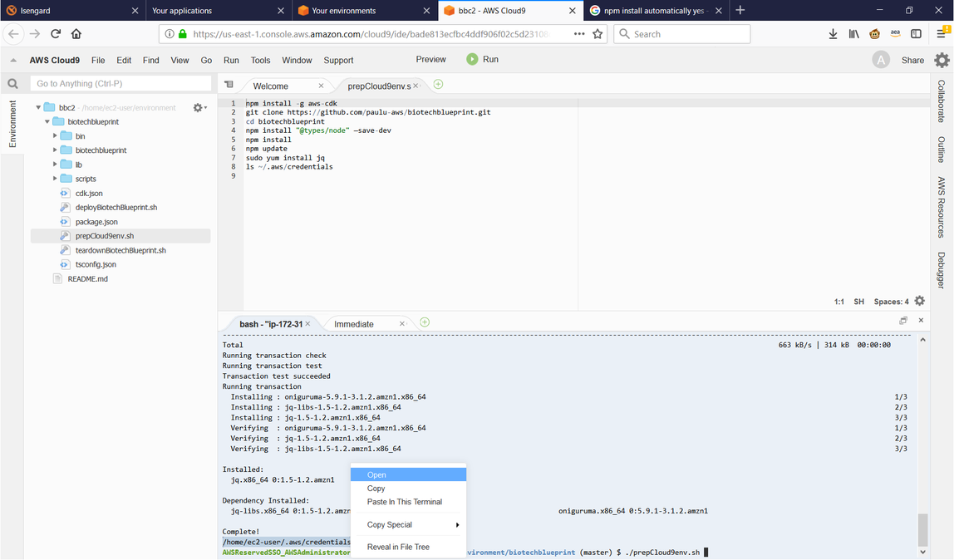Click the Share button
This screenshot has height=560, width=954.
(x=912, y=60)
